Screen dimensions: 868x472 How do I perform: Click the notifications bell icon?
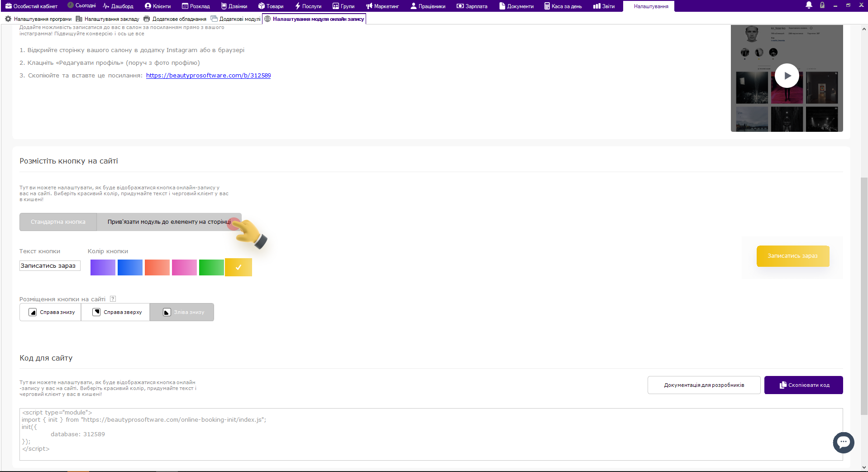coord(809,5)
